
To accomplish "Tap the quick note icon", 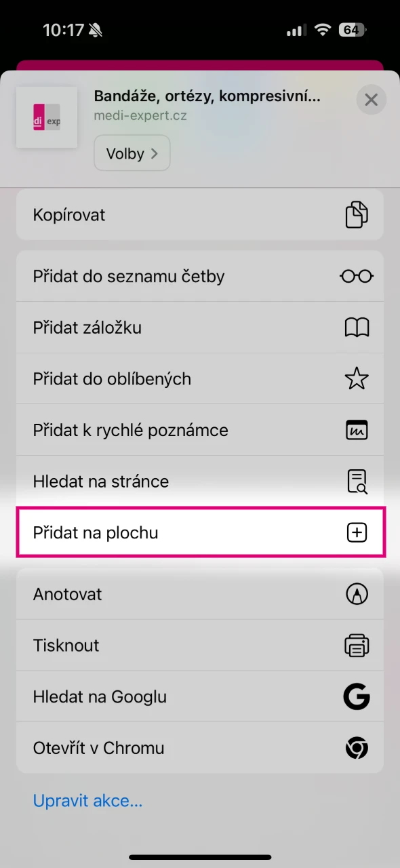I will [x=357, y=430].
